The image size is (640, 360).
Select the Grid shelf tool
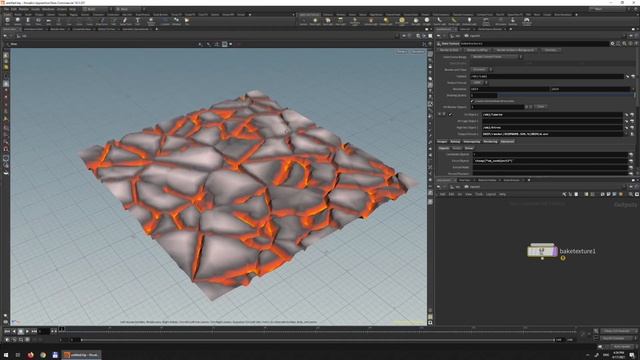coord(48,20)
